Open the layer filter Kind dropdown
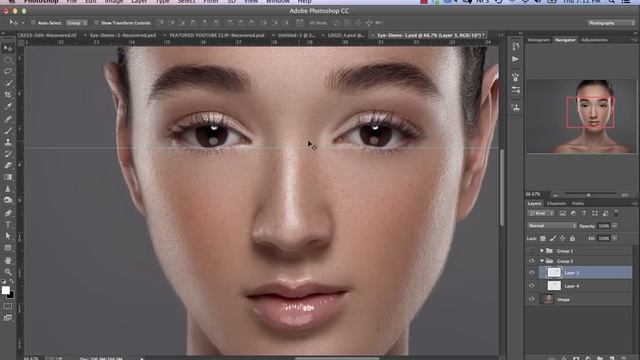The image size is (640, 360). click(x=541, y=213)
